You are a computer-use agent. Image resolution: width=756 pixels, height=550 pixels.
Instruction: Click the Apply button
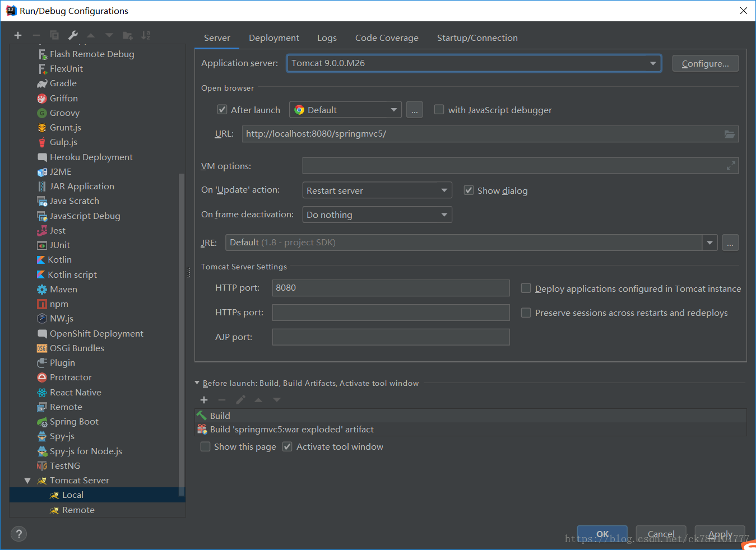click(720, 534)
